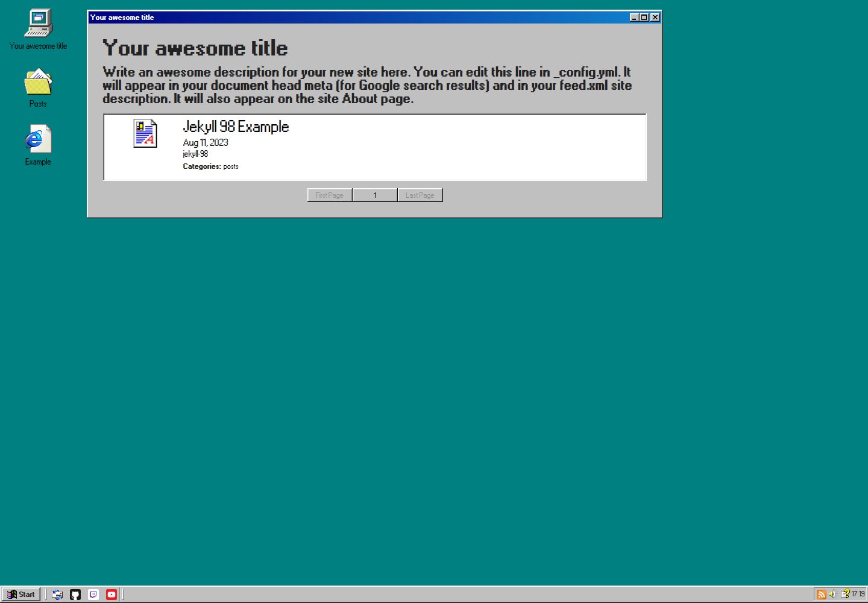This screenshot has width=868, height=603.
Task: Click the show desktop icon in quick launch
Action: coord(57,595)
